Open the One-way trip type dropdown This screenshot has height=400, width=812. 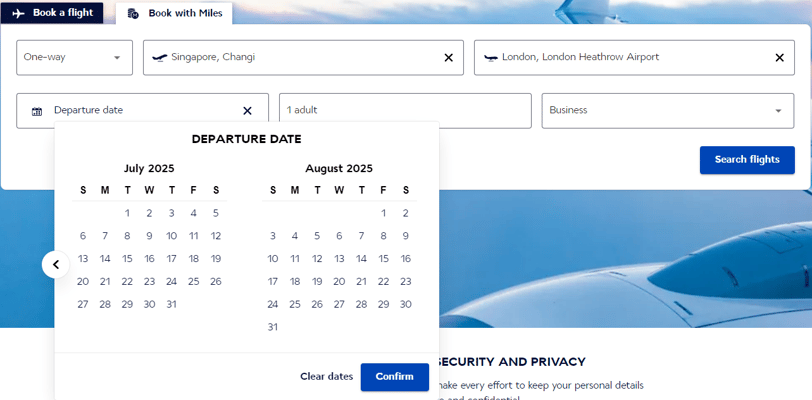(75, 58)
